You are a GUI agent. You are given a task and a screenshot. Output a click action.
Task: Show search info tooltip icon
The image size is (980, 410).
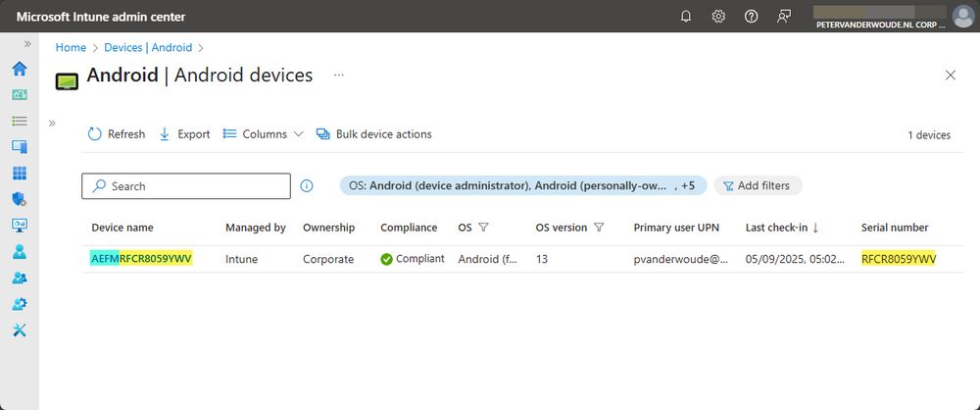tap(306, 186)
